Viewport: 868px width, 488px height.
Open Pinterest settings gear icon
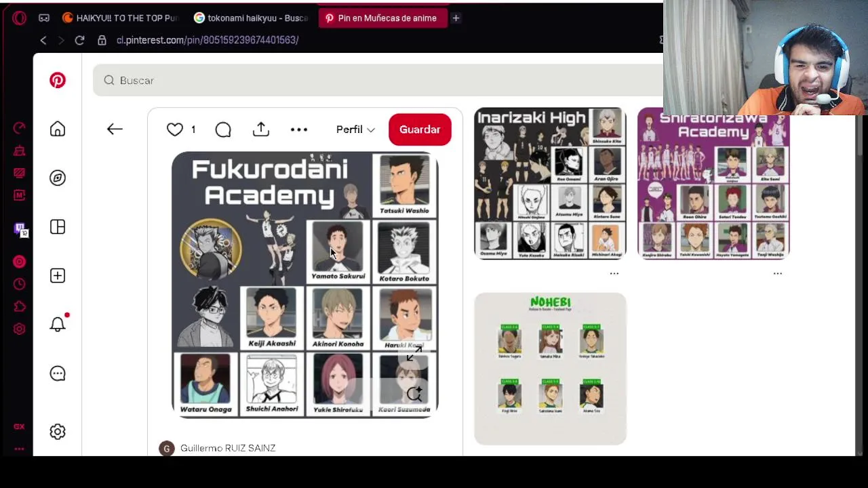(58, 432)
